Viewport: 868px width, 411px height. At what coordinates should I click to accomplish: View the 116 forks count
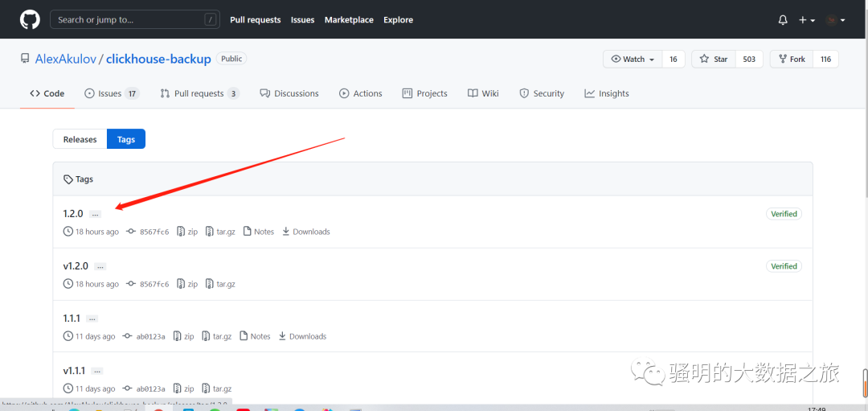point(825,60)
